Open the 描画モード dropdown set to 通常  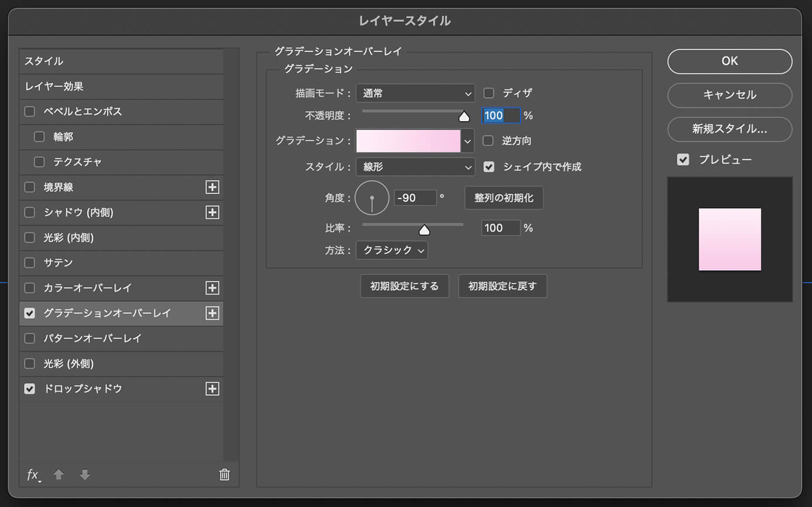pos(415,93)
